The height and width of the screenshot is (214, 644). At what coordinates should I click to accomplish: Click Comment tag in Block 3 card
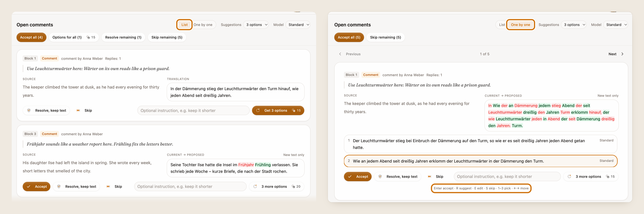49,134
